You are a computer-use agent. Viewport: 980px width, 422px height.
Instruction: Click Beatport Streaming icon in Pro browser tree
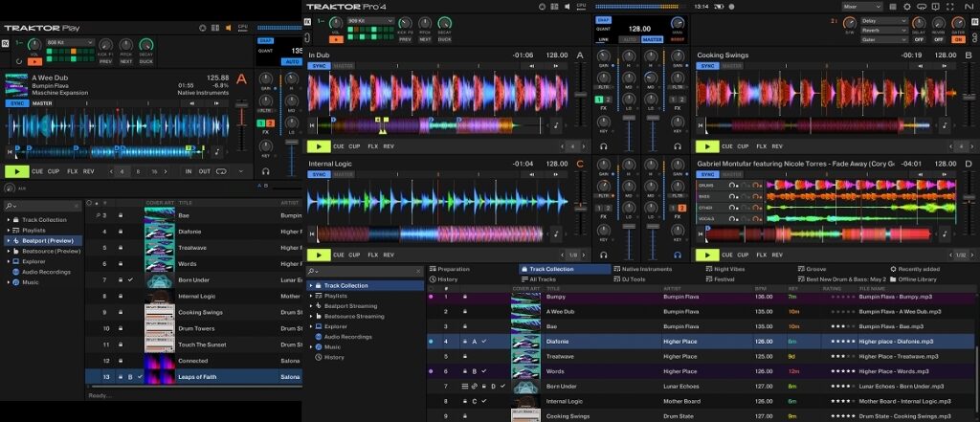[x=318, y=306]
